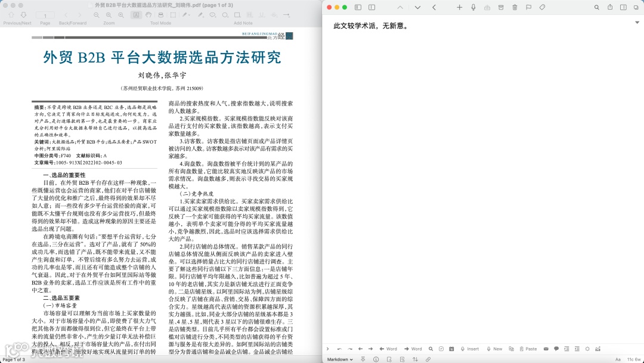Create a new note with plus icon

pyautogui.click(x=459, y=7)
